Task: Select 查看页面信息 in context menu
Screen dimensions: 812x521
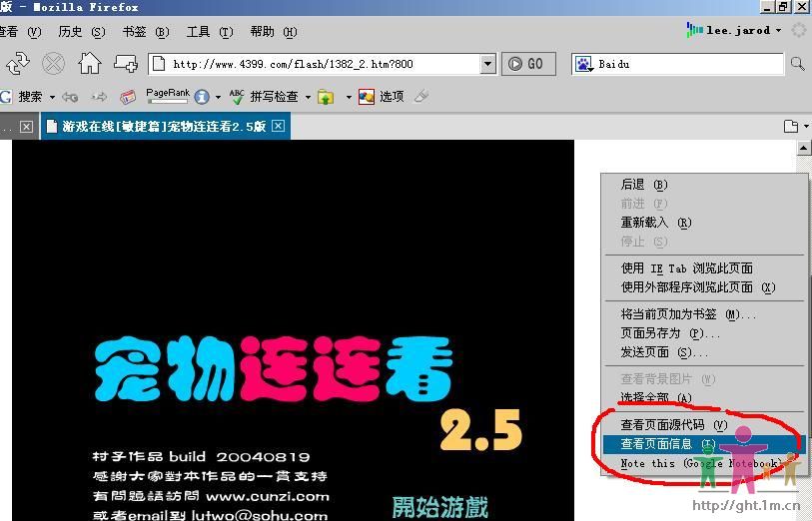Action: (667, 444)
